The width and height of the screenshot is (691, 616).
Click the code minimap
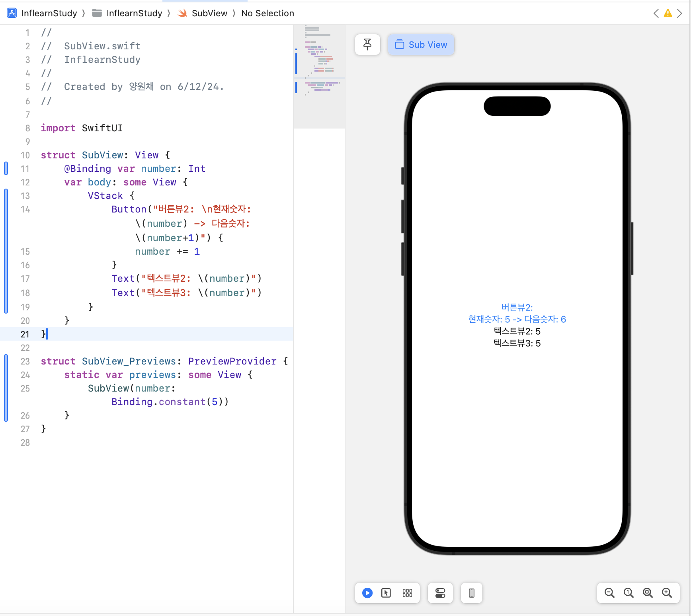(x=319, y=76)
